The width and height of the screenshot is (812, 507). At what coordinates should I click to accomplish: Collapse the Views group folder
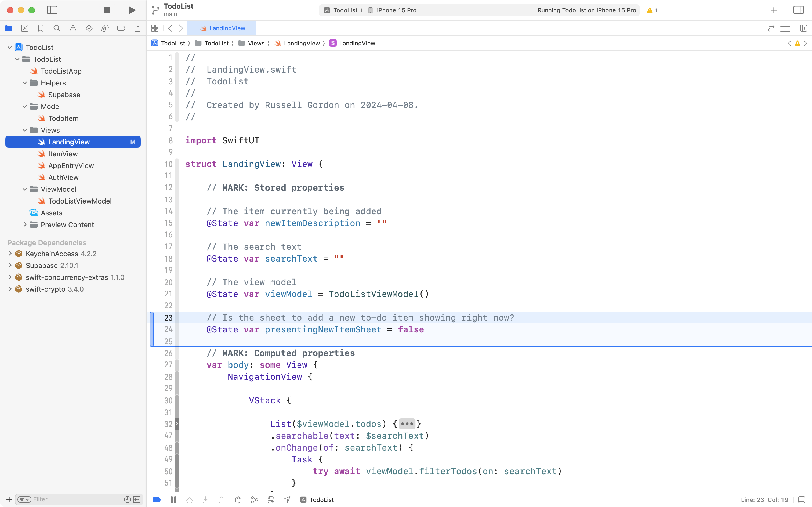tap(24, 130)
